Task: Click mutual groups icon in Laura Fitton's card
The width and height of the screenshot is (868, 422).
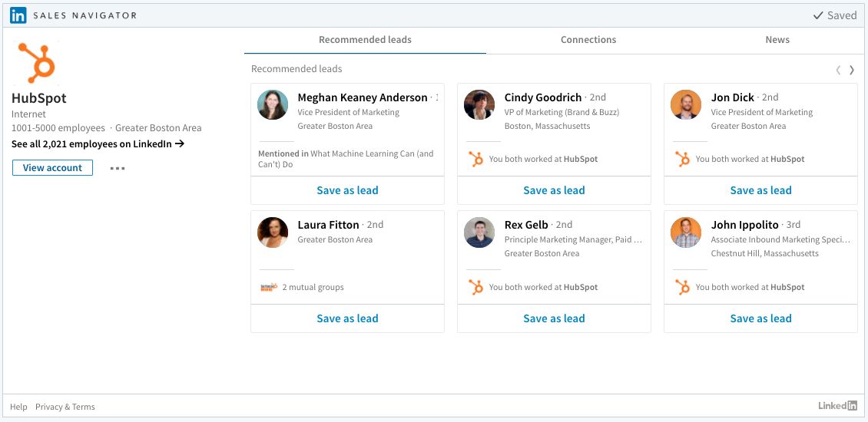Action: [269, 287]
